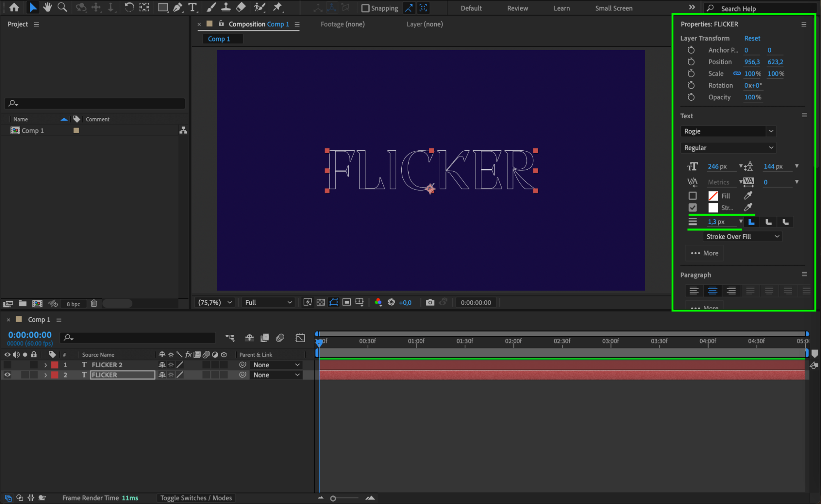The image size is (821, 504).
Task: Enable the Snapping checkbox
Action: pos(365,8)
